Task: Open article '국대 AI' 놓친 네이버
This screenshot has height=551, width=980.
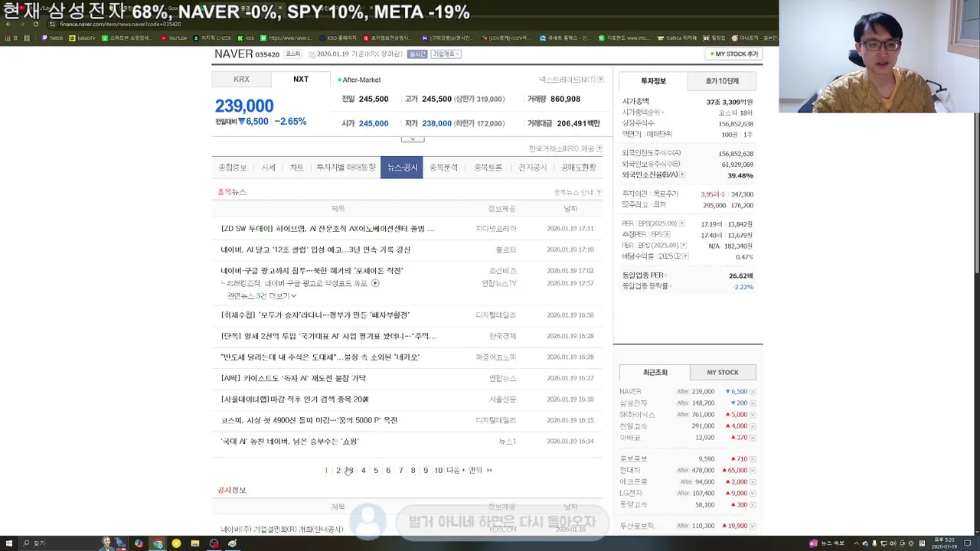Action: point(289,442)
